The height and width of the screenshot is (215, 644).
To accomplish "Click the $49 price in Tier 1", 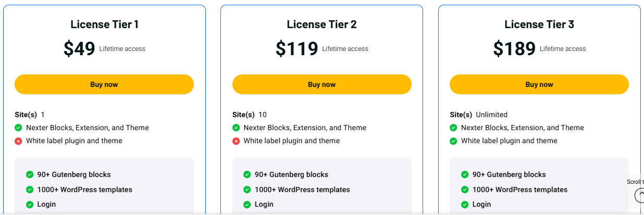I will click(x=79, y=49).
